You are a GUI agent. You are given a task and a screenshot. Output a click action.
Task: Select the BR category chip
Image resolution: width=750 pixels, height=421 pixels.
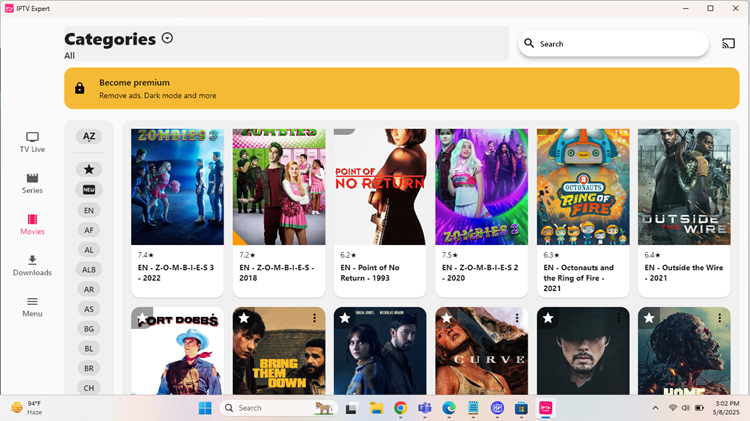(89, 368)
